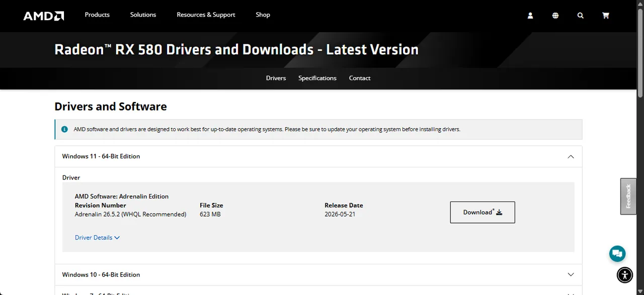
Task: Open the Products menu
Action: tap(97, 15)
